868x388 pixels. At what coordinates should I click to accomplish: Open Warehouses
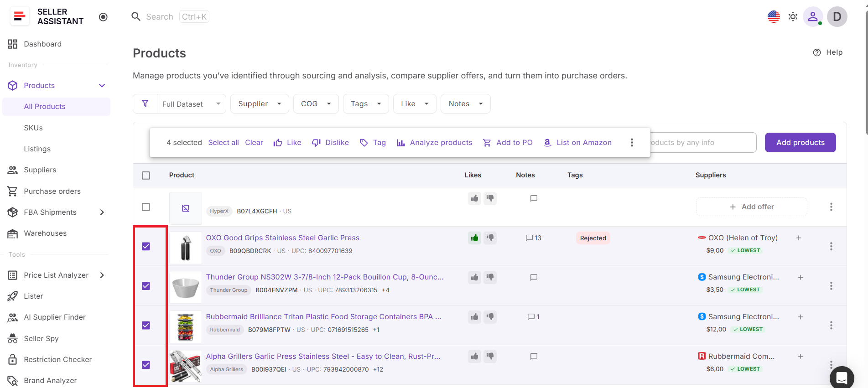pos(45,233)
